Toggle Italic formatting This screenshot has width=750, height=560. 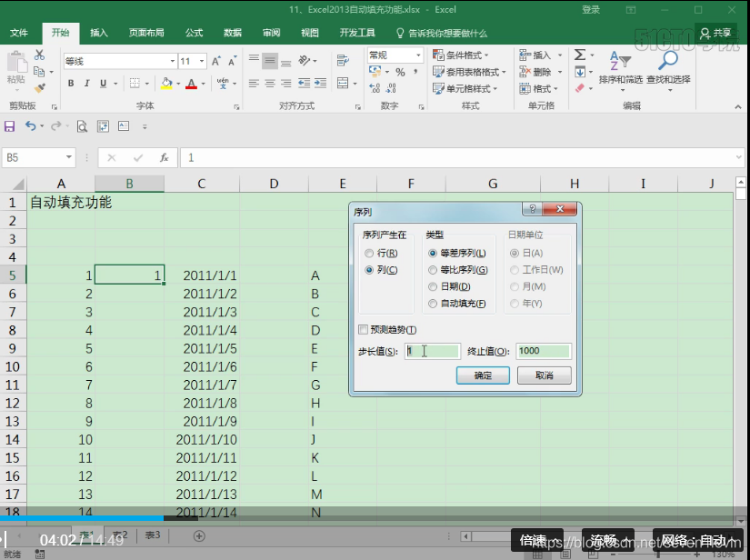[86, 84]
